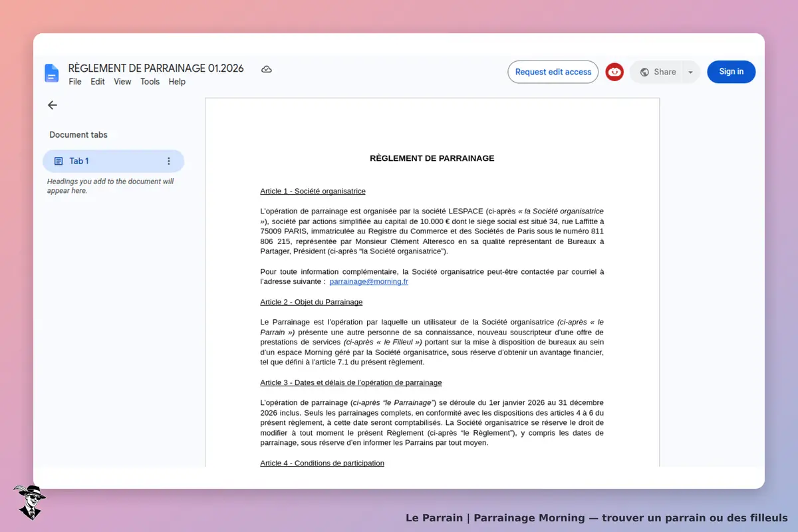Click the Sign in button
This screenshot has height=532, width=798.
731,72
